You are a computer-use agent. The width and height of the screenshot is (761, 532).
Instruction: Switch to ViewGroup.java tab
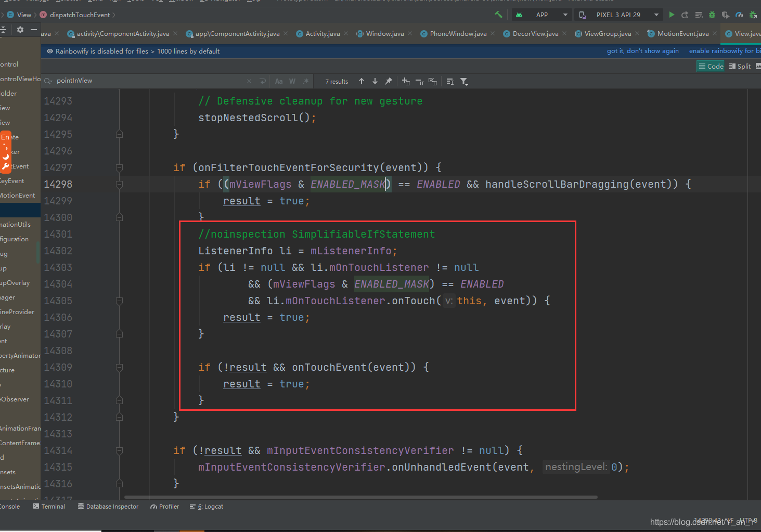point(608,34)
